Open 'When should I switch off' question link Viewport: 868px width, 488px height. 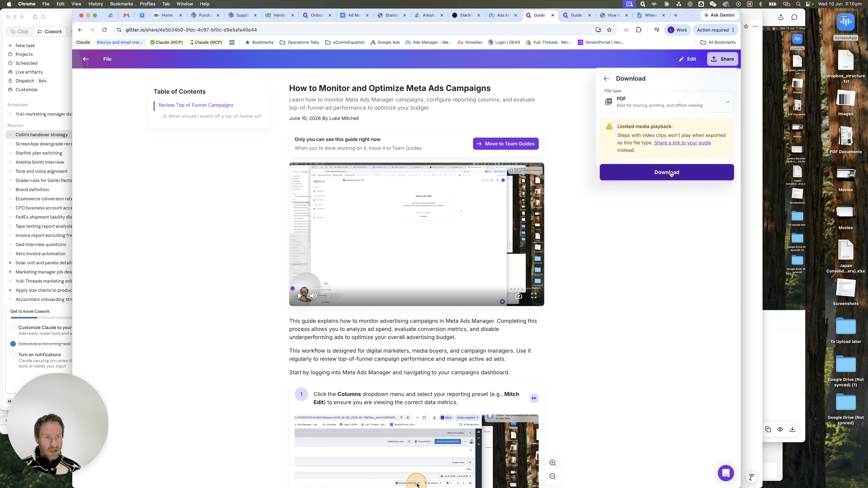click(212, 116)
